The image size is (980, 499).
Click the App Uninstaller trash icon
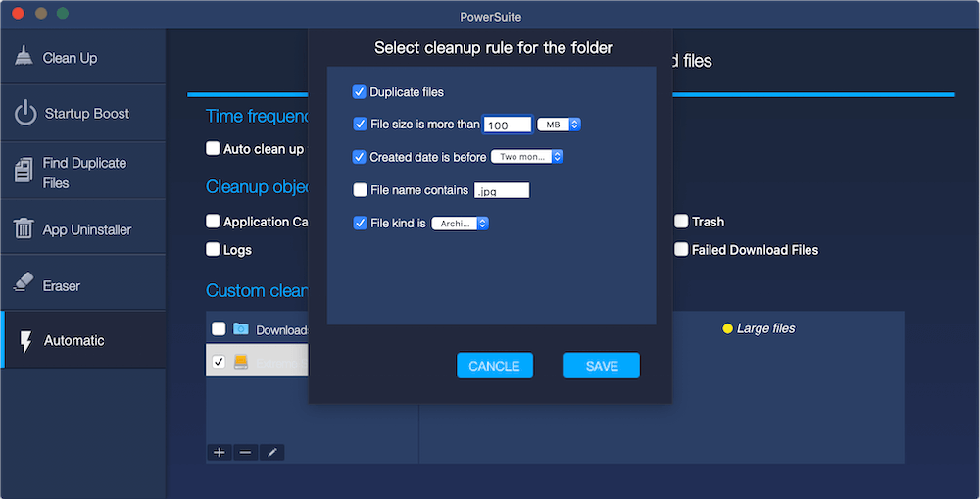pos(24,228)
